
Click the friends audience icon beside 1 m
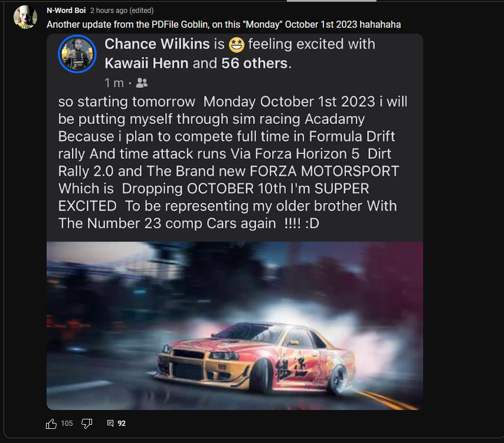click(142, 83)
